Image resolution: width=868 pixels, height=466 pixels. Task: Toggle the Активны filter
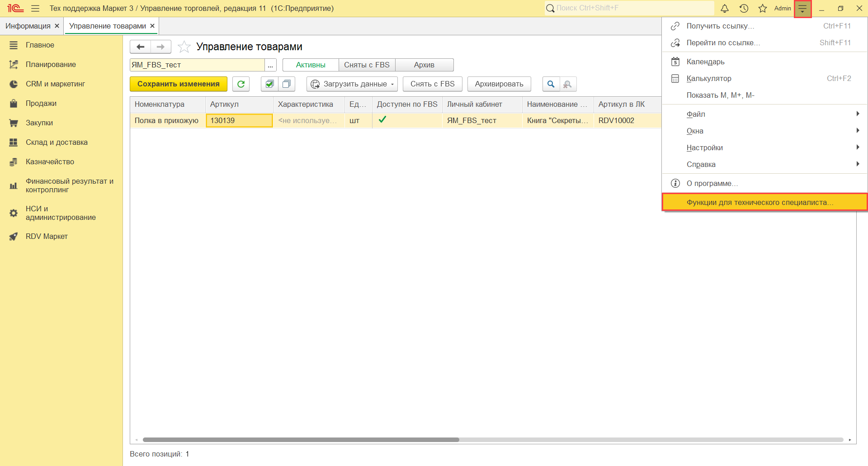pos(311,65)
